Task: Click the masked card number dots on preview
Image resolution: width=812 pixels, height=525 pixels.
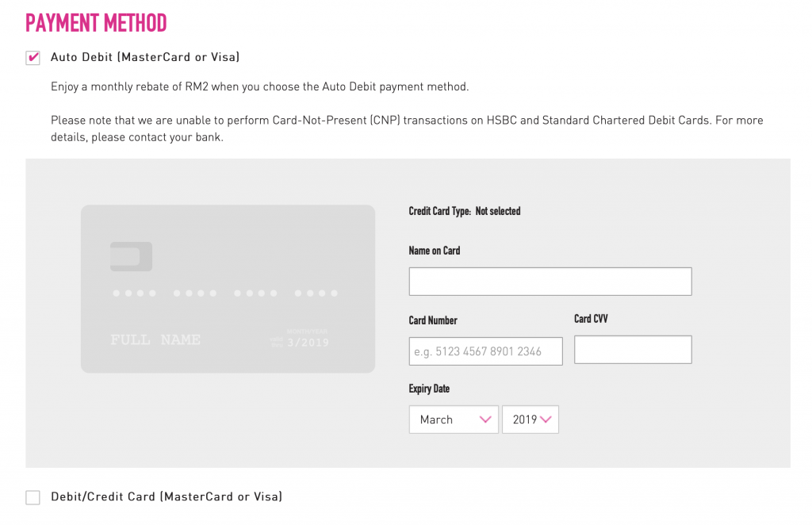Action: coord(225,293)
